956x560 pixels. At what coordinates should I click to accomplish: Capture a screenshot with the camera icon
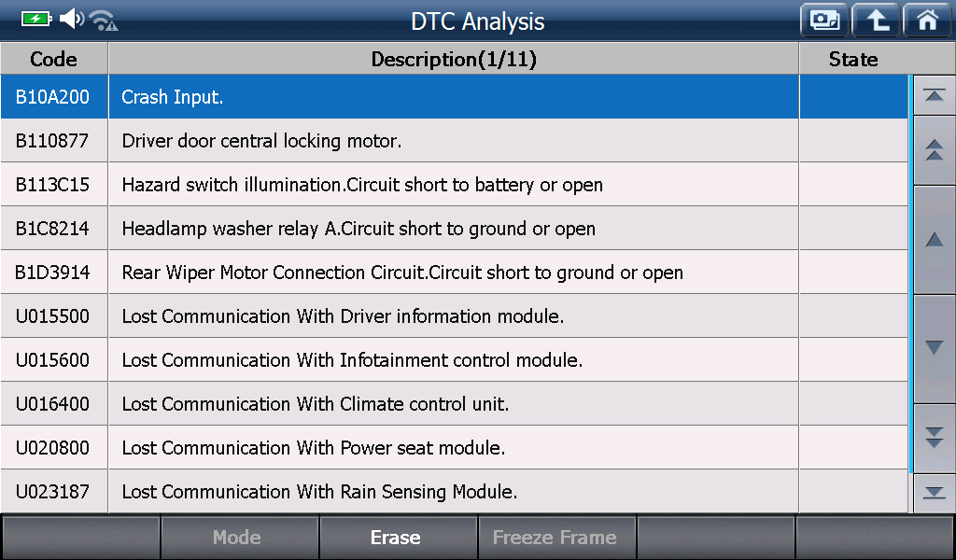click(x=824, y=21)
